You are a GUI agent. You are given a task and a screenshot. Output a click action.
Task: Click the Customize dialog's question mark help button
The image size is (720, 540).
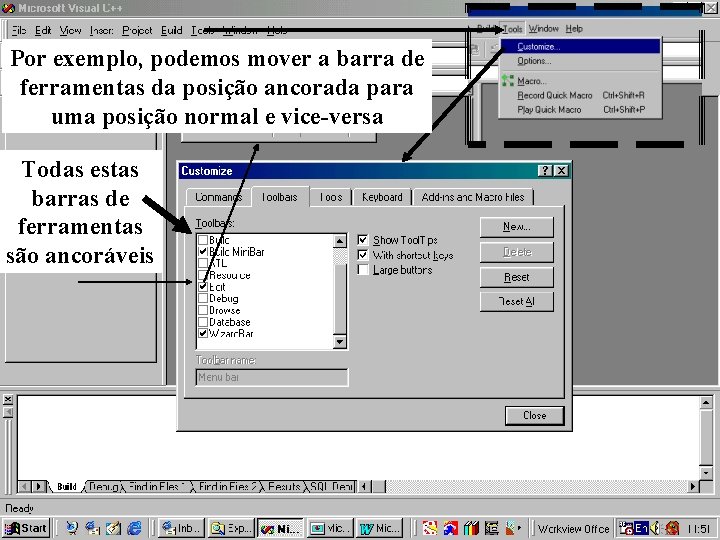pyautogui.click(x=545, y=171)
